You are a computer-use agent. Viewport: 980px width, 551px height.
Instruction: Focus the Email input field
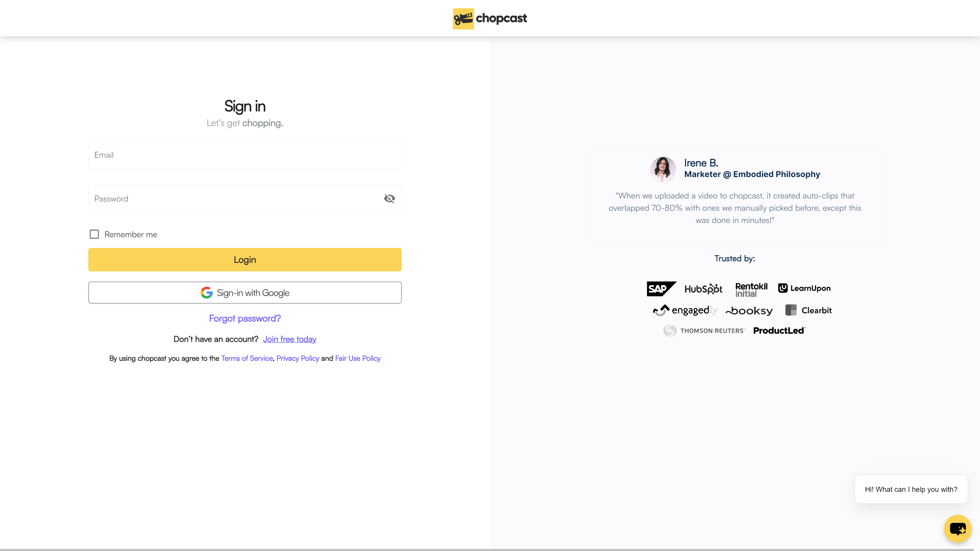[245, 155]
